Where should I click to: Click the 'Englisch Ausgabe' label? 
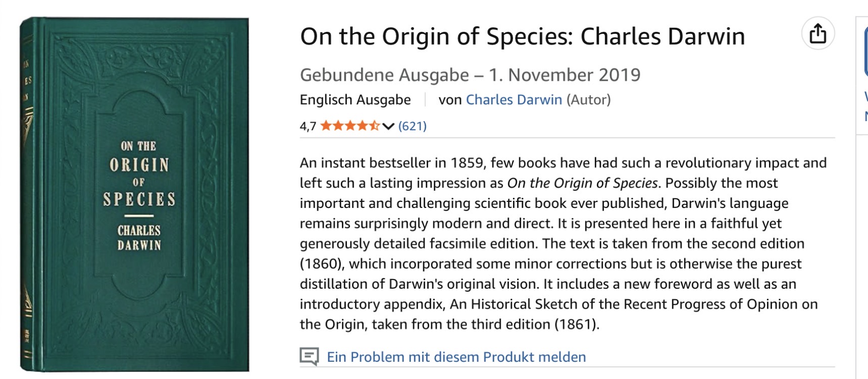click(355, 100)
